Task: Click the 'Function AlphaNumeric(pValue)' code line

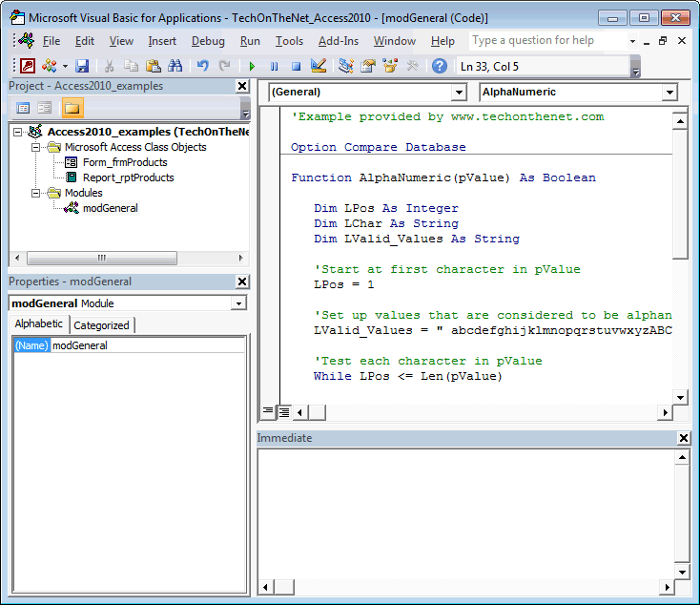Action: [x=443, y=177]
